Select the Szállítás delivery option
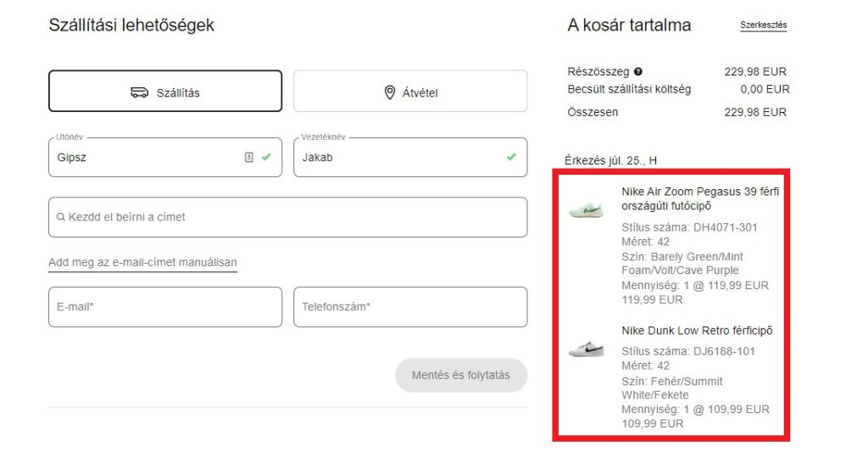This screenshot has width=868, height=452. coord(165,91)
